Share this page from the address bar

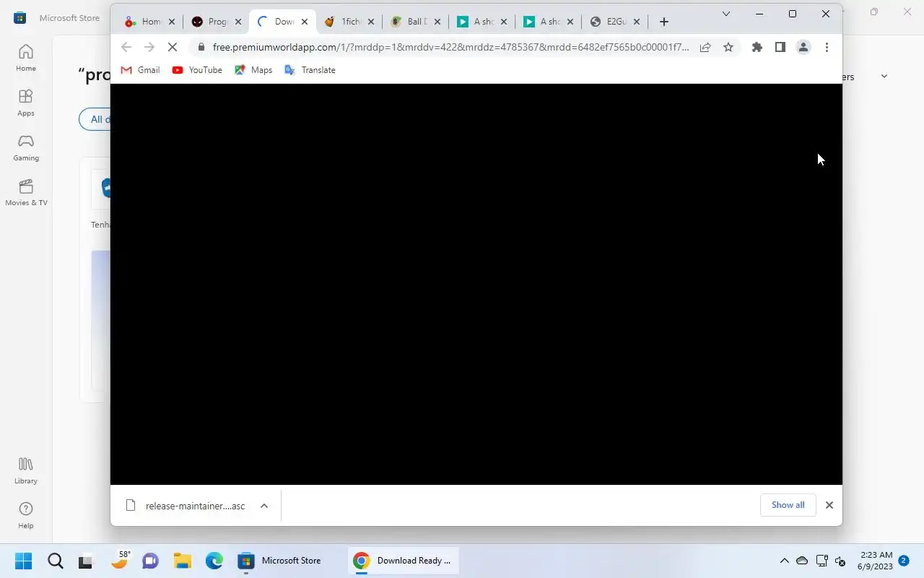click(705, 47)
